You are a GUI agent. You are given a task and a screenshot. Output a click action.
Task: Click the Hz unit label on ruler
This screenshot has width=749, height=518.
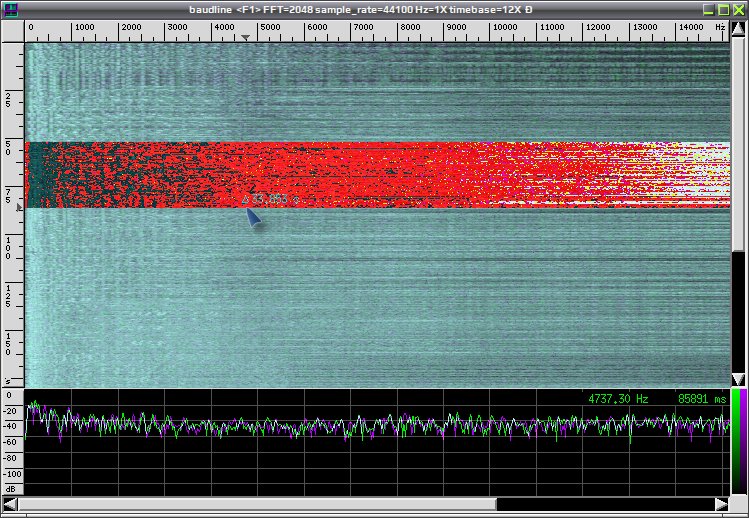pyautogui.click(x=720, y=27)
